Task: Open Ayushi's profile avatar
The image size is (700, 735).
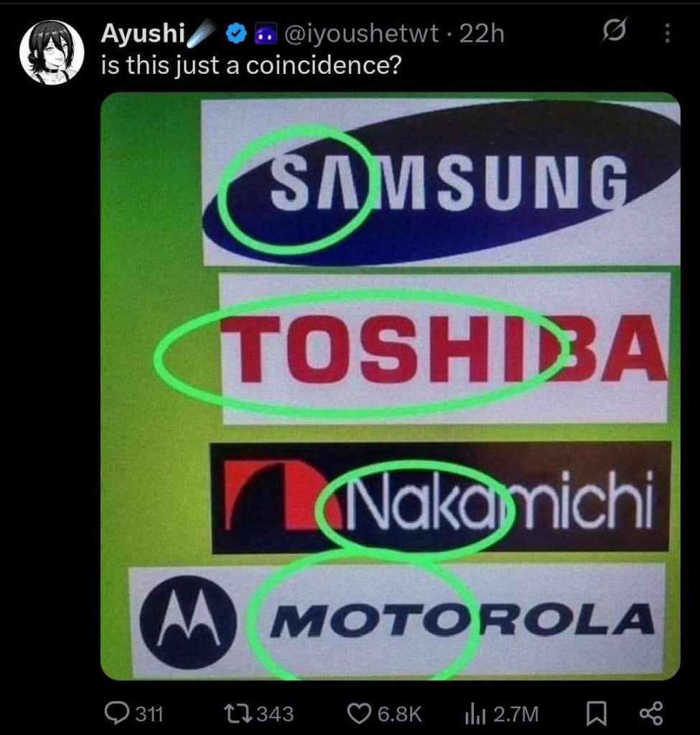Action: click(52, 52)
